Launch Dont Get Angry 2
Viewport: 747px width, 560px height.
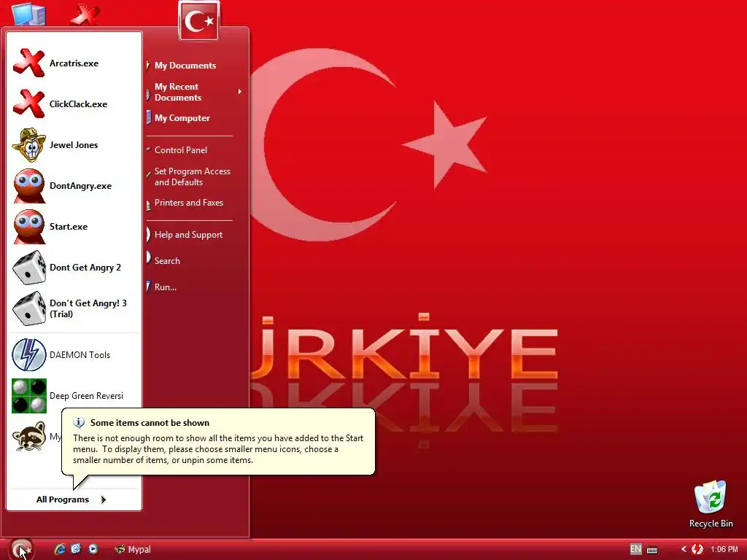pyautogui.click(x=74, y=268)
